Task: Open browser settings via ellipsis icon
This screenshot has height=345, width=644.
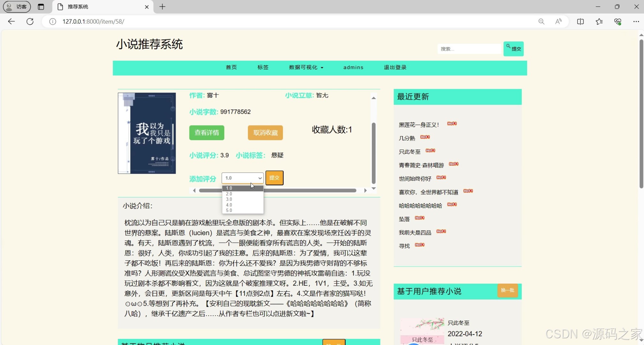Action: pos(636,21)
